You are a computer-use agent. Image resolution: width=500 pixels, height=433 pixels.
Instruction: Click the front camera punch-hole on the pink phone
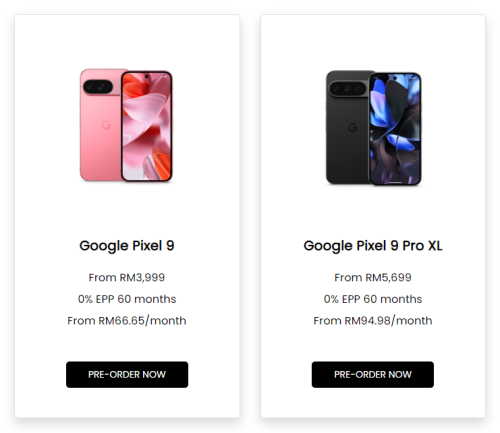[x=147, y=77]
